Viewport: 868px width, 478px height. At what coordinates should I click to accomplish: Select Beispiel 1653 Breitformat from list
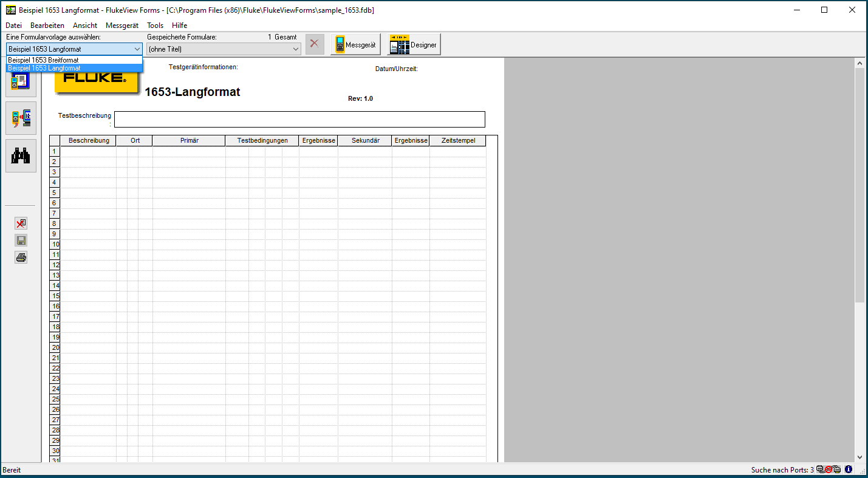[x=75, y=60]
